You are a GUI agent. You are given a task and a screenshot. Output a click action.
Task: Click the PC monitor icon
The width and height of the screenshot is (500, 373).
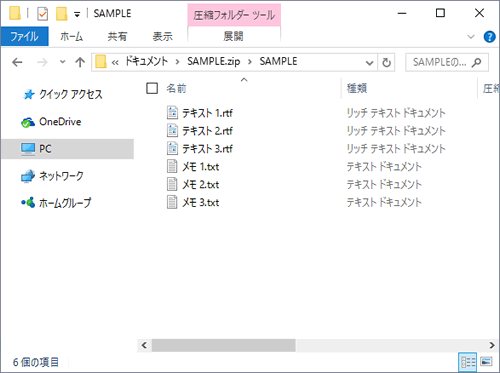[x=28, y=149]
